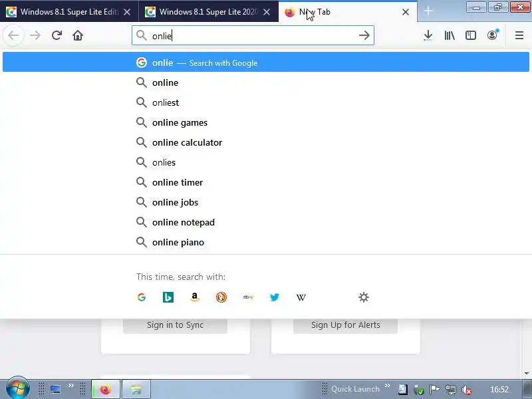Choose the 'online timer' suggestion
This screenshot has height=399, width=532.
coord(266,182)
